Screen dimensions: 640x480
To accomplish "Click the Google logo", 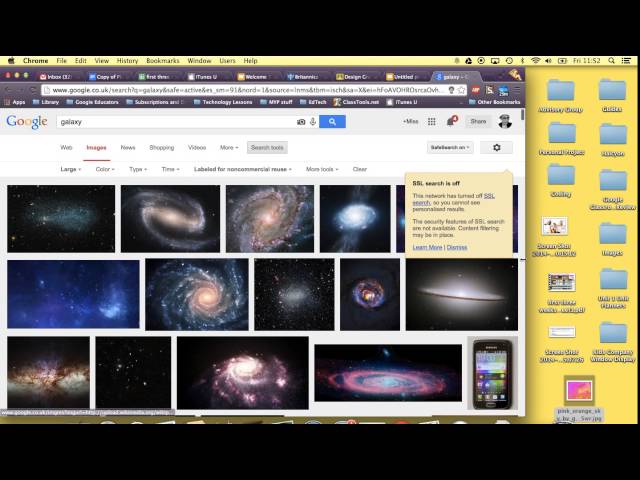I will coord(27,122).
